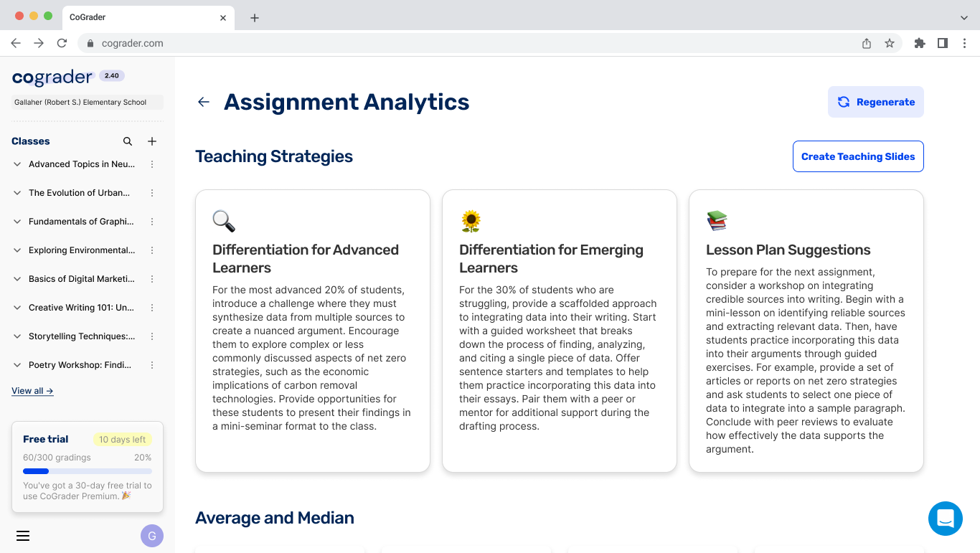
Task: Open the hamburger menu at sidebar bottom
Action: point(23,536)
